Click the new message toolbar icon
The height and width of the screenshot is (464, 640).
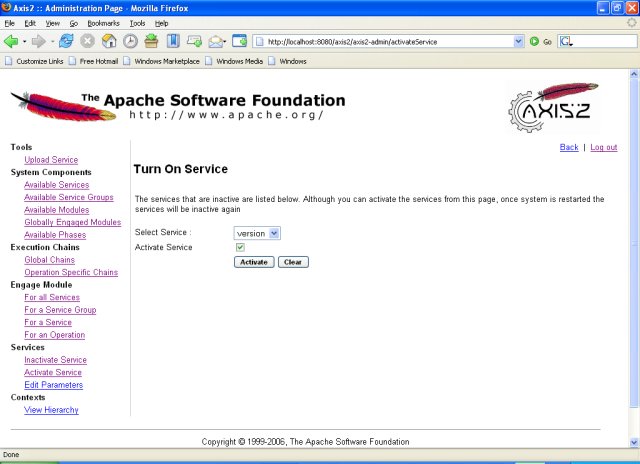tap(194, 41)
